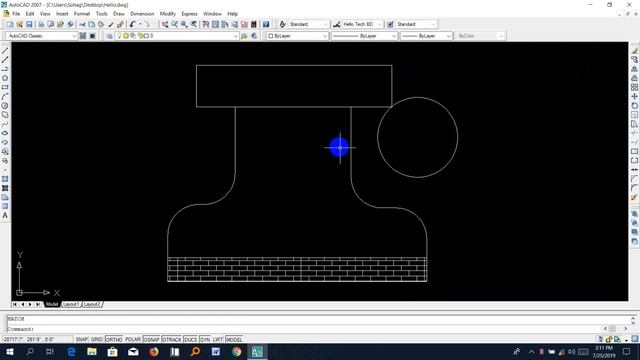Viewport: 640px width, 360px height.
Task: Open the Layer Properties Manager icon
Action: click(x=109, y=36)
